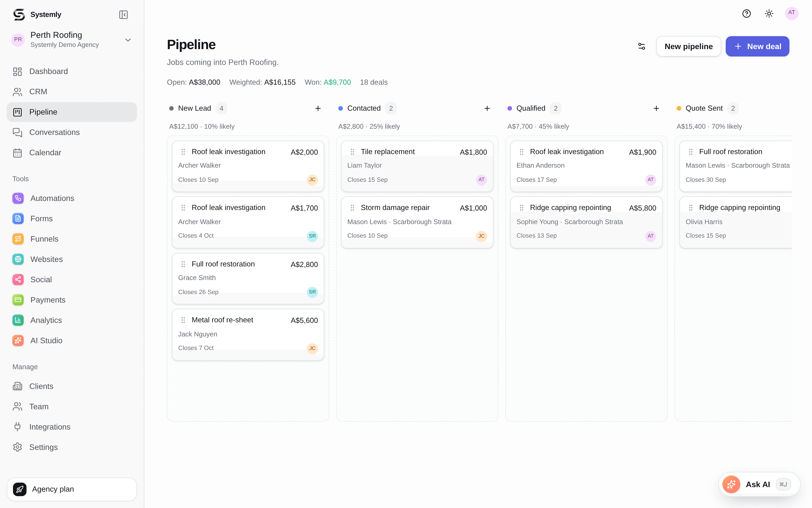Screen dimensions: 812x508
Task: Click the A$1,700 Roof leak investigation card
Action: coord(248,222)
